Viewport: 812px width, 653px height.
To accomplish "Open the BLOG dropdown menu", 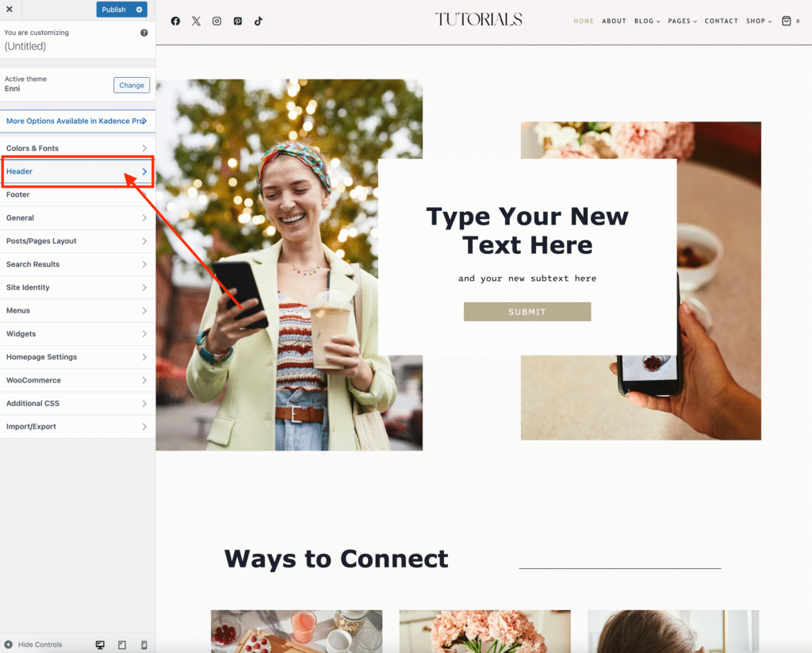I will (x=646, y=21).
